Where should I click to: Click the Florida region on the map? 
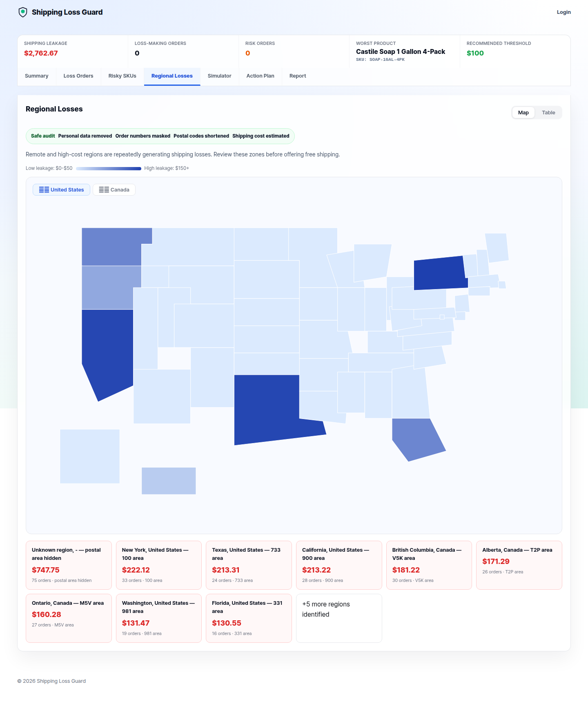tap(416, 439)
